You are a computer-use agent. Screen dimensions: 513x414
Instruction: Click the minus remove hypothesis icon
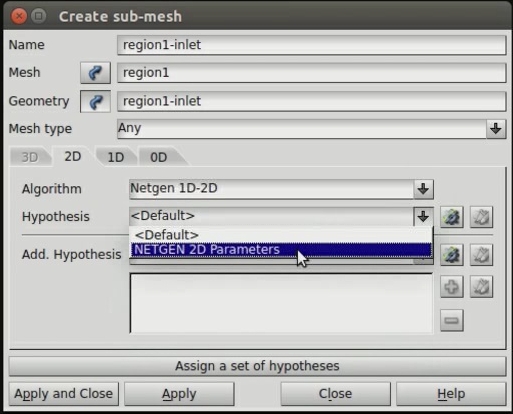(x=452, y=320)
